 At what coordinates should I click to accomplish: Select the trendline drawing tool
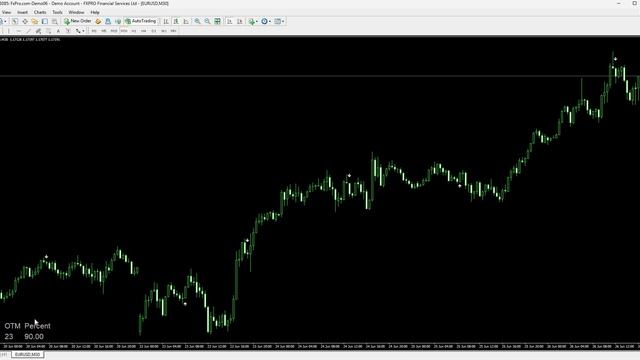point(29,31)
